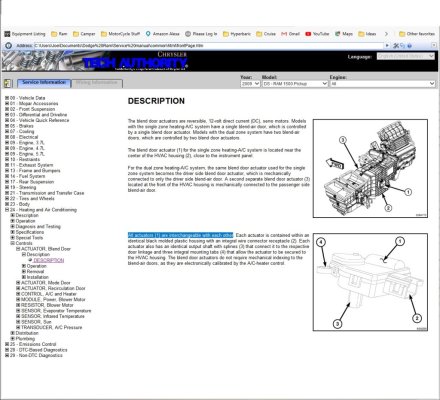Open the Gmail bookmark
Image resolution: width=440 pixels, height=400 pixels.
290,34
